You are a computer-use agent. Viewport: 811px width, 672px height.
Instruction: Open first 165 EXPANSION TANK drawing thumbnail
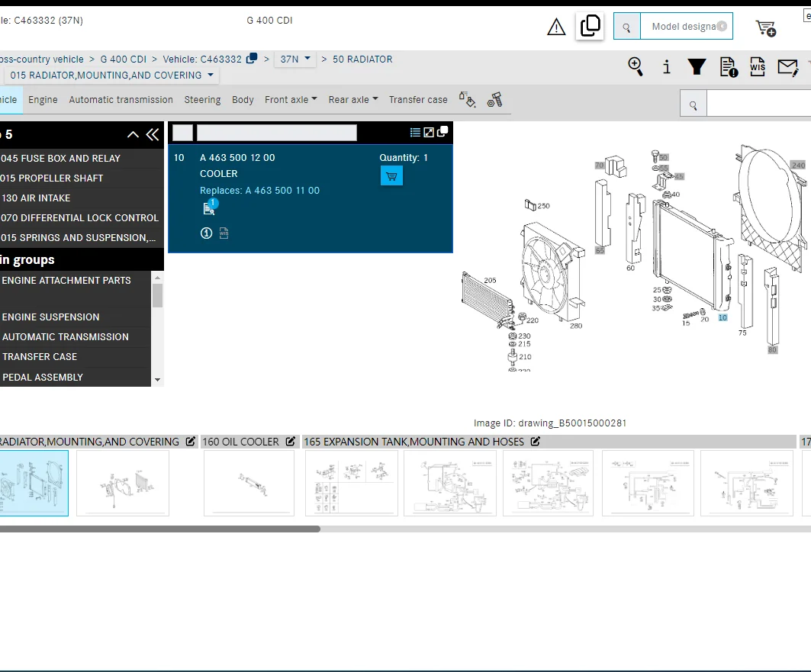pyautogui.click(x=351, y=484)
